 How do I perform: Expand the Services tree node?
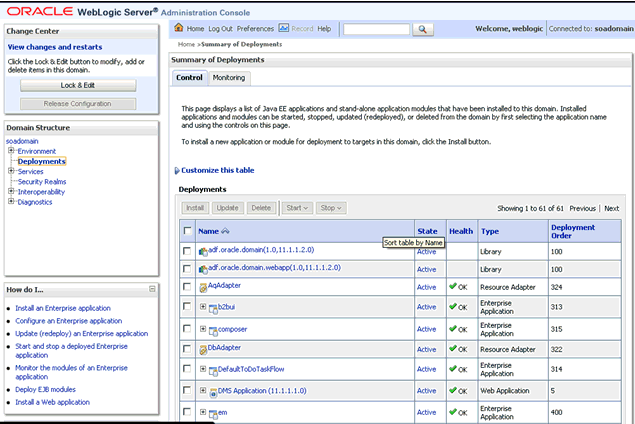click(x=11, y=170)
